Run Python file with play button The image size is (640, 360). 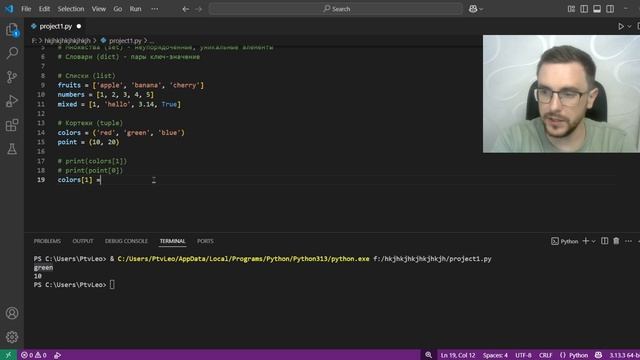620,27
